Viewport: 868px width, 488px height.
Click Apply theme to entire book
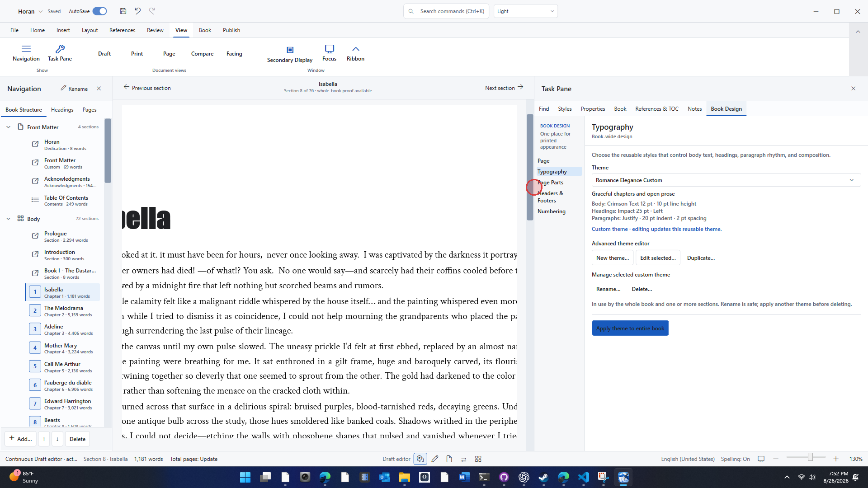(630, 328)
